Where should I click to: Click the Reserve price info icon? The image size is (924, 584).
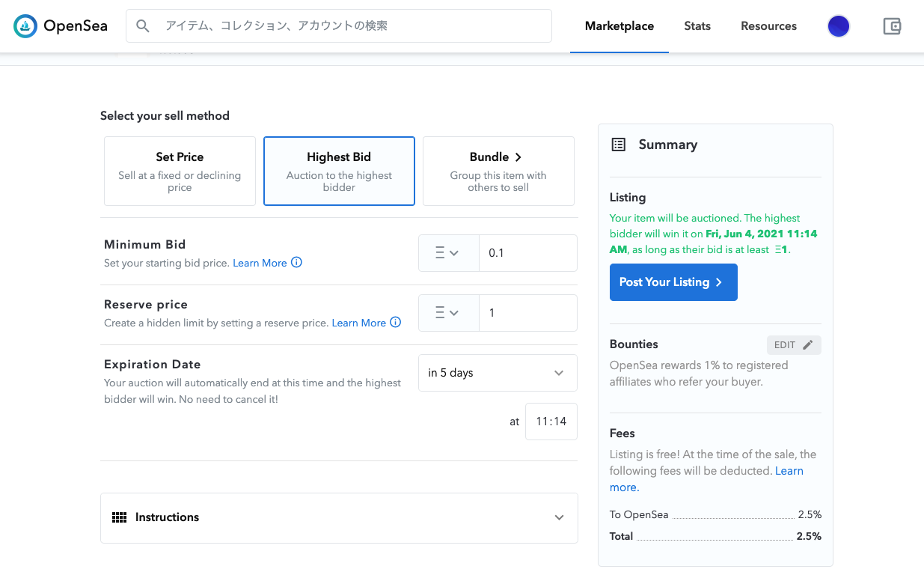point(396,322)
